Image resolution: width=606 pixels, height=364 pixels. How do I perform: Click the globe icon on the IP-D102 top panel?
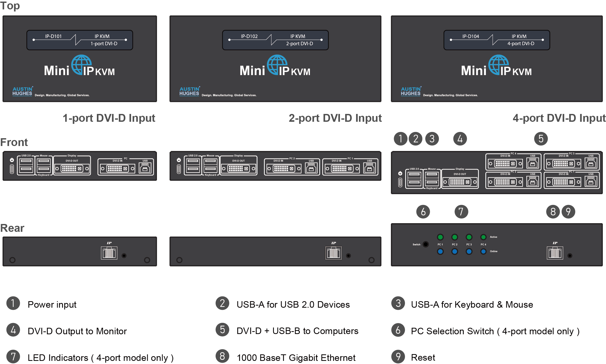[x=277, y=65]
